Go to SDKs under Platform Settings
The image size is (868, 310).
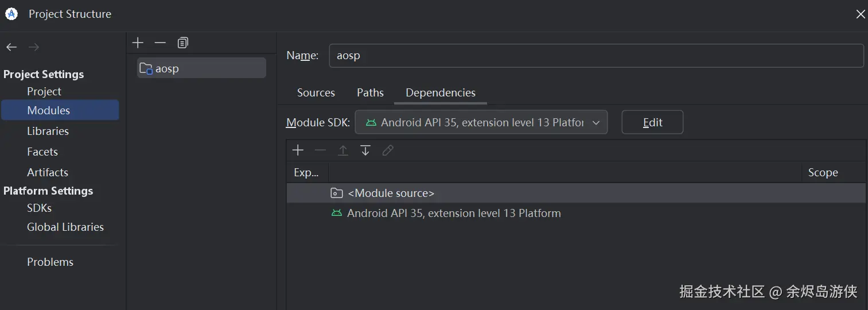tap(39, 208)
